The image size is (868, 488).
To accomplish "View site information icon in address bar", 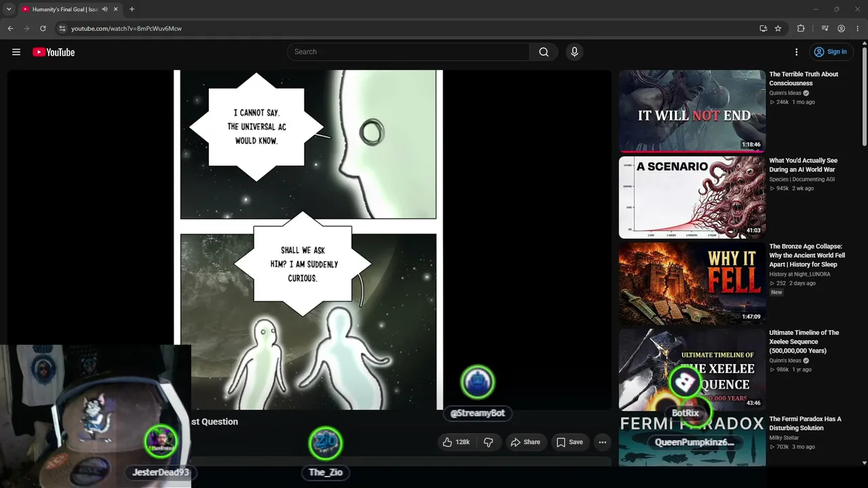I will (x=62, y=28).
